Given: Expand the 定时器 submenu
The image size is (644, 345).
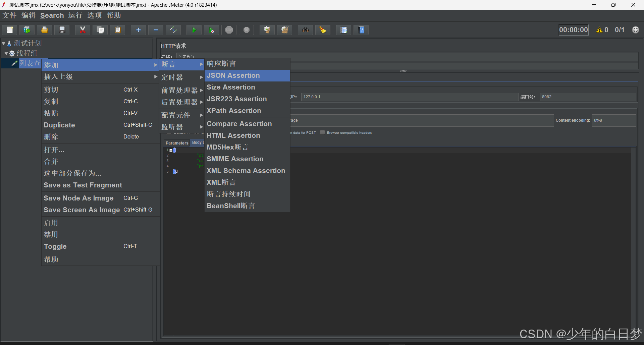Looking at the screenshot, I should click(181, 77).
